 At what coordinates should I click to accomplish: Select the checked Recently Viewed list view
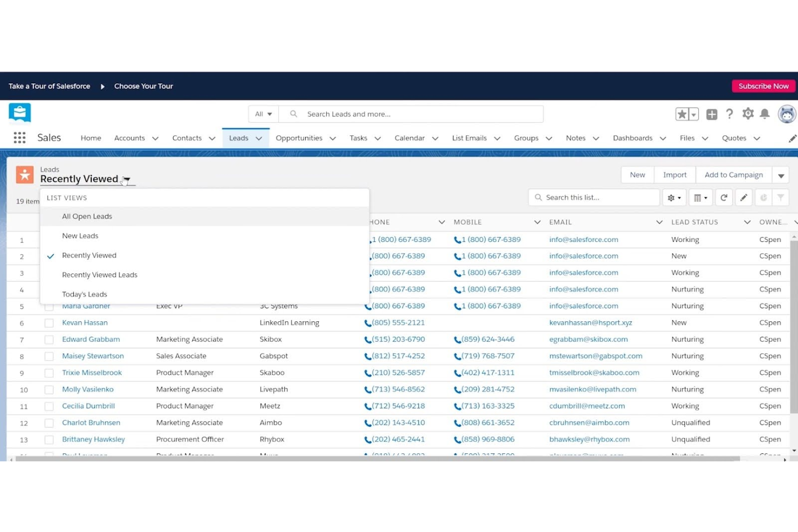click(204, 255)
